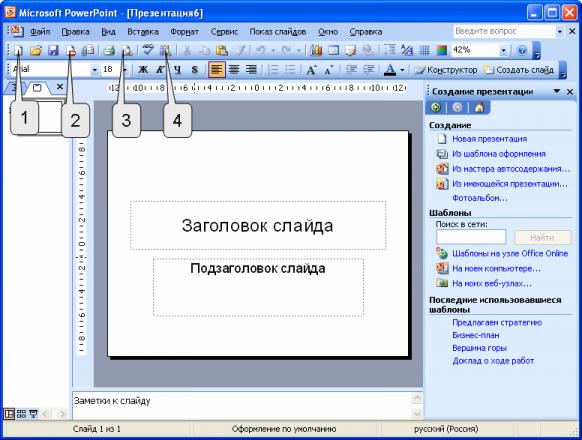Click the Заметки к слайду notes area
The width and height of the screenshot is (582, 440).
click(241, 405)
